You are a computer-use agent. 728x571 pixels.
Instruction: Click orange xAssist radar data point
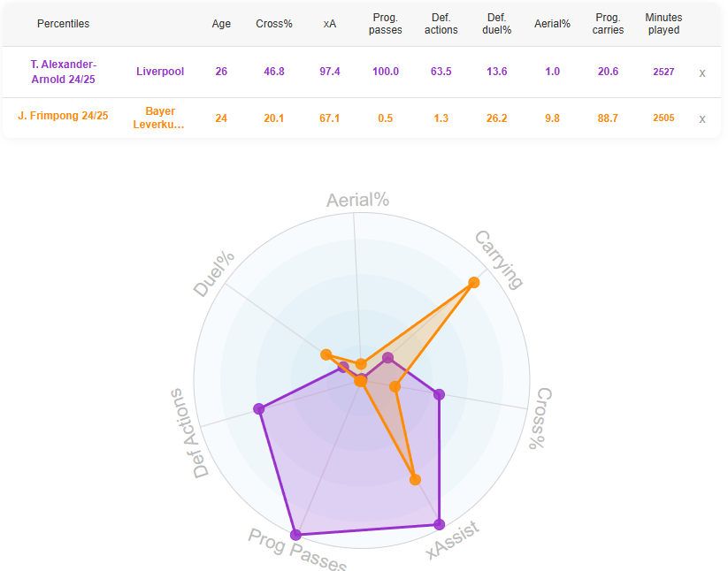[x=415, y=480]
